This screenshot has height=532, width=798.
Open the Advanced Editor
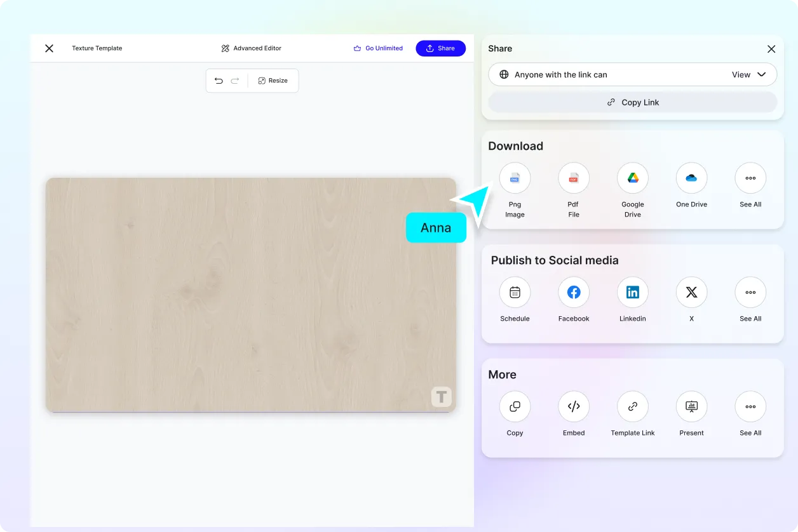tap(252, 48)
